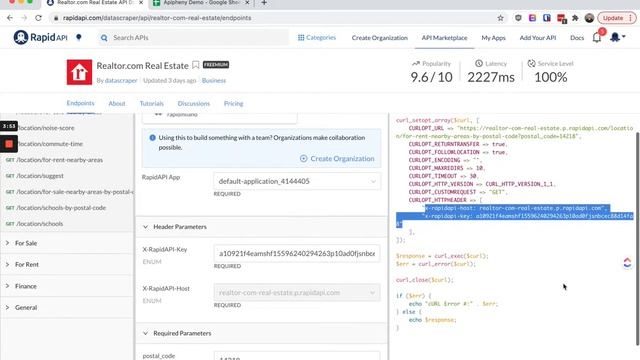The image size is (640, 360).
Task: Click the FREEMIUM badge
Action: click(216, 64)
